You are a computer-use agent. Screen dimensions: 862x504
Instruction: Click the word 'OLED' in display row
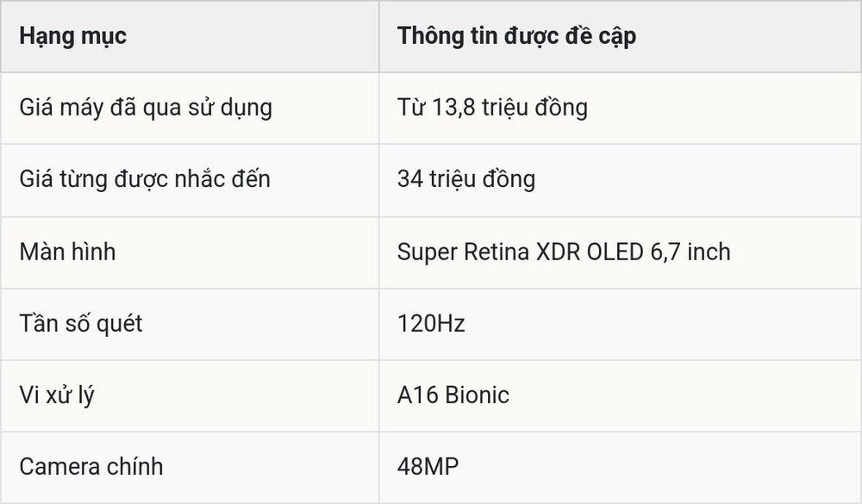(x=615, y=252)
